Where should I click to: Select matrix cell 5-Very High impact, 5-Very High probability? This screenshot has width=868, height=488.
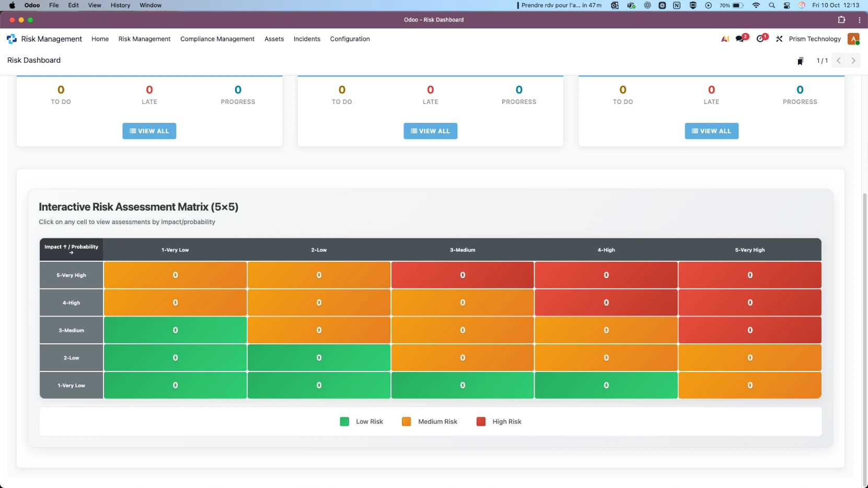pyautogui.click(x=749, y=275)
